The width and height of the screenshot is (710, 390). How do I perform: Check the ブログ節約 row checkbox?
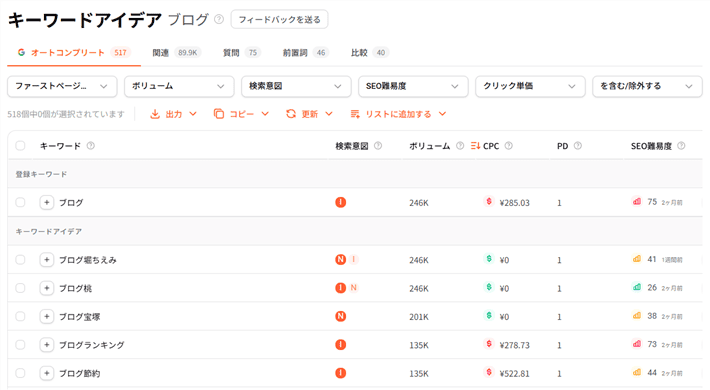20,373
